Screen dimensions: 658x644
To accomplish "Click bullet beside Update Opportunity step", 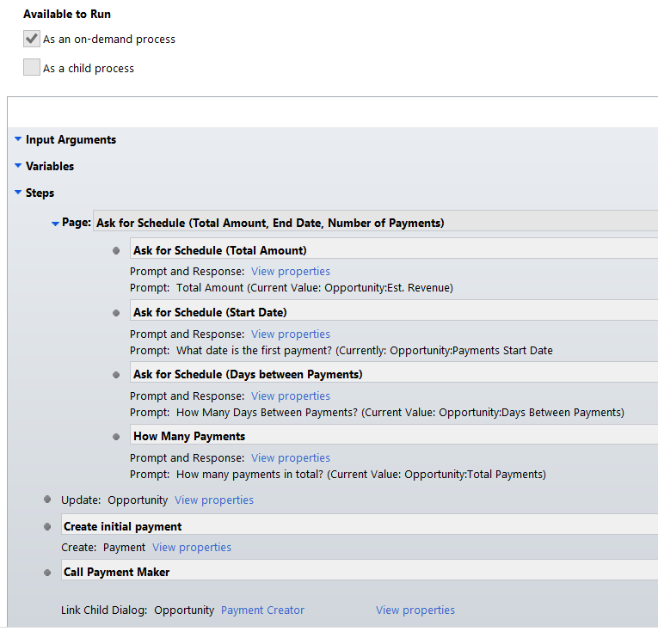I will coord(47,500).
